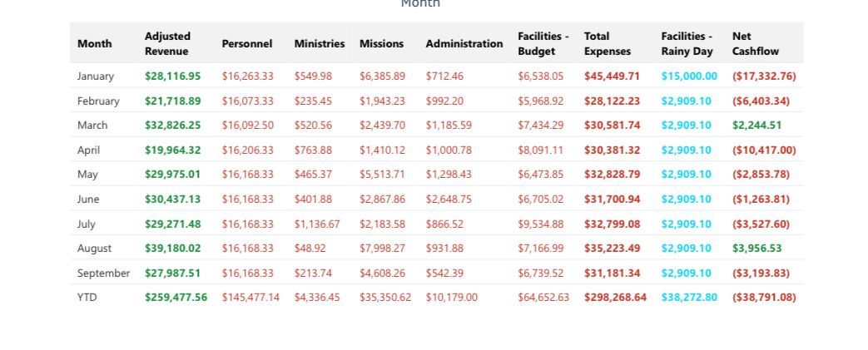
Task: Click the Month column header
Action: [94, 43]
